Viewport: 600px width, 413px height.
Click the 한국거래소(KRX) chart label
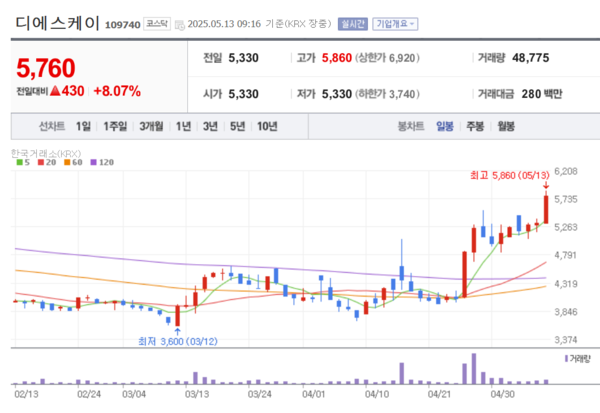coord(46,153)
